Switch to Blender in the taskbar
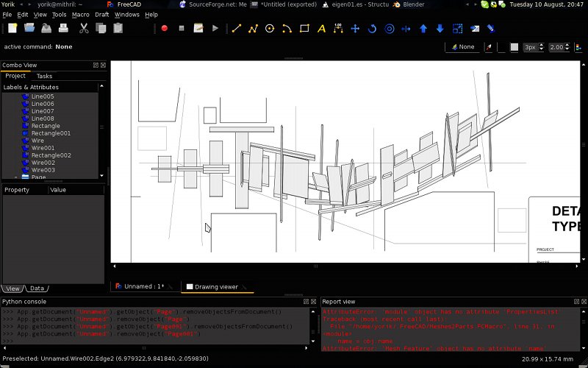Screen dimensions: 588x368 click(409, 4)
